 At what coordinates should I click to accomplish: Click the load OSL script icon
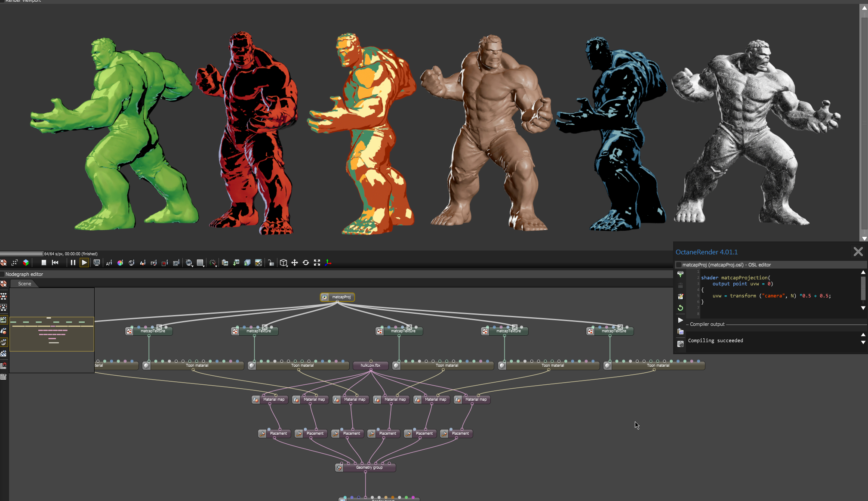point(680,274)
